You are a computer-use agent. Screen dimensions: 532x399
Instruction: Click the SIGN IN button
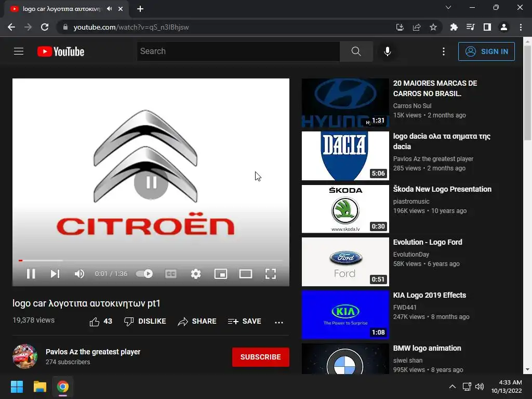[x=486, y=51]
